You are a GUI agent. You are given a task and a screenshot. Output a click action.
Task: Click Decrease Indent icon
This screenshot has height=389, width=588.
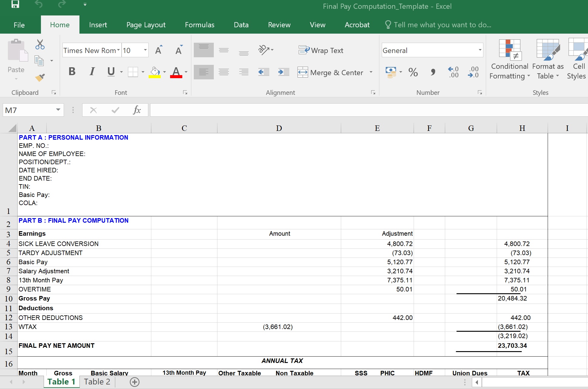click(x=264, y=72)
